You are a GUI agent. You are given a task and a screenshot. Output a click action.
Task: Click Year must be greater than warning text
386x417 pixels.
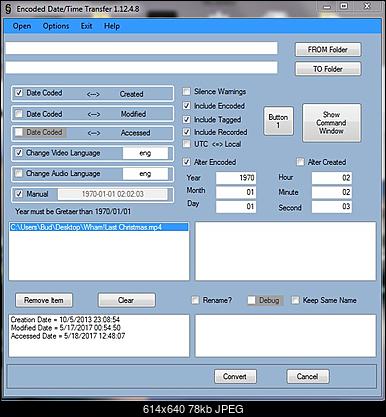pos(73,211)
